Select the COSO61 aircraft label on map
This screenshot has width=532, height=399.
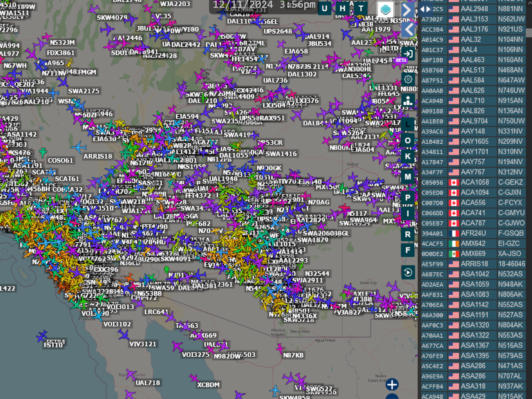pyautogui.click(x=60, y=160)
